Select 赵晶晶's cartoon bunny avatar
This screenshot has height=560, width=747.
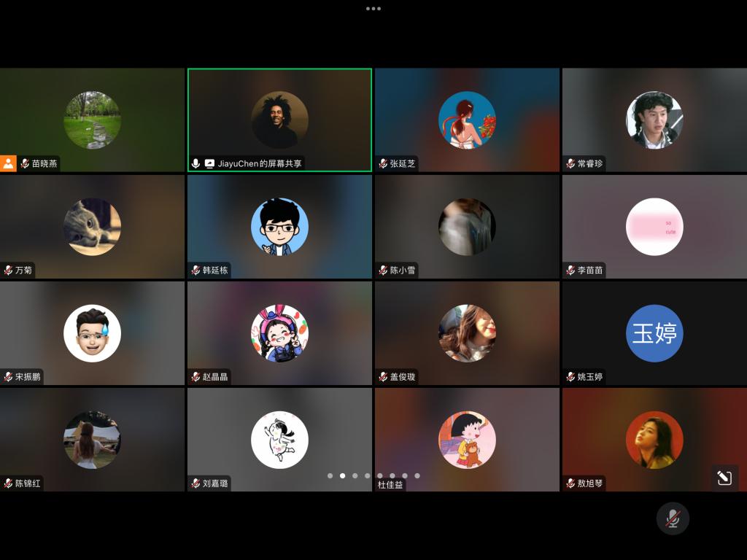point(279,333)
